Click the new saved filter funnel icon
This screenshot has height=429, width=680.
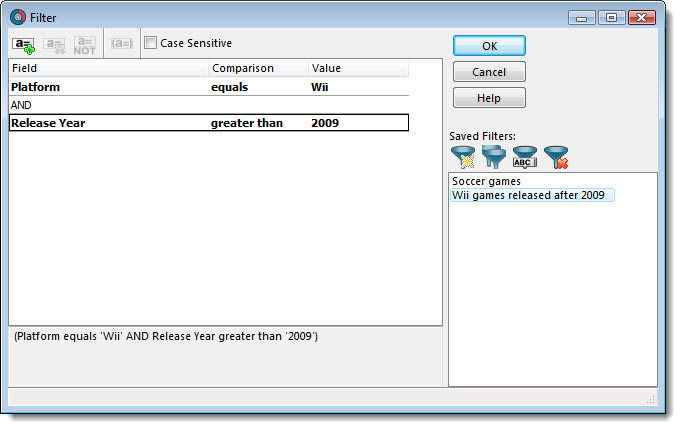(x=463, y=157)
